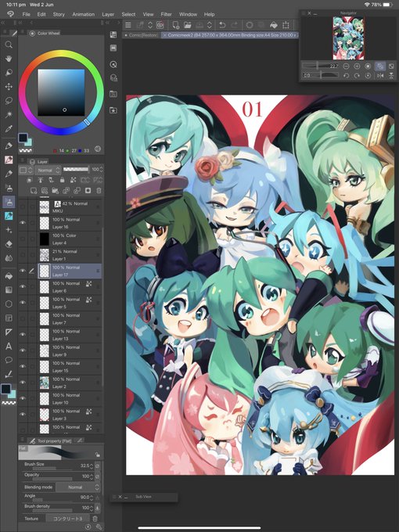The image size is (399, 532).
Task: Select the Zoom magnifier tool
Action: tap(9, 45)
